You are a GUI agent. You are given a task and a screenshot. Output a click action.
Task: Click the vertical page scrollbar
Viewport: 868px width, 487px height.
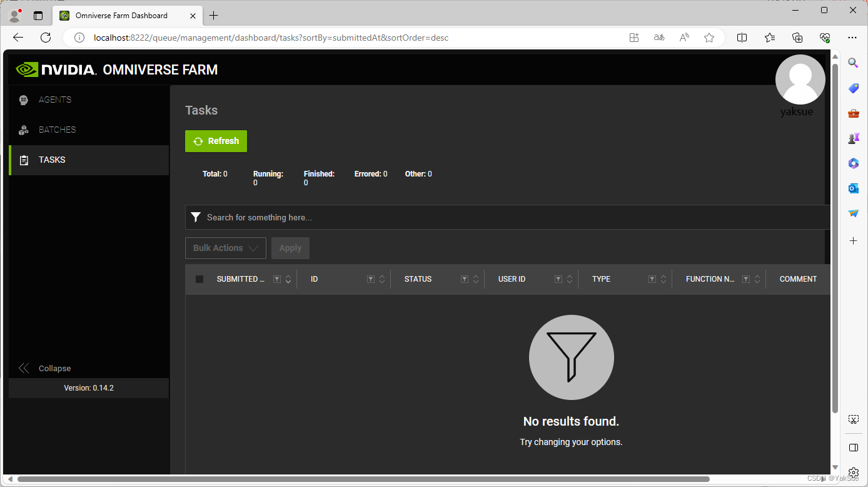pyautogui.click(x=835, y=238)
